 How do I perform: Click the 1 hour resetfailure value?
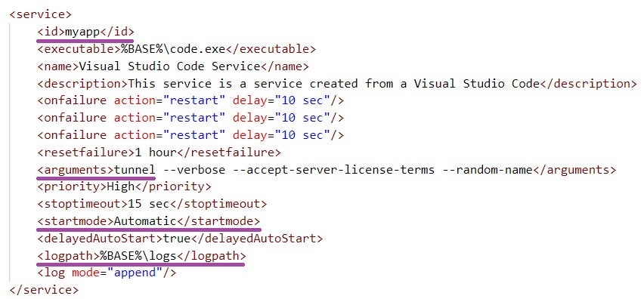(x=156, y=153)
